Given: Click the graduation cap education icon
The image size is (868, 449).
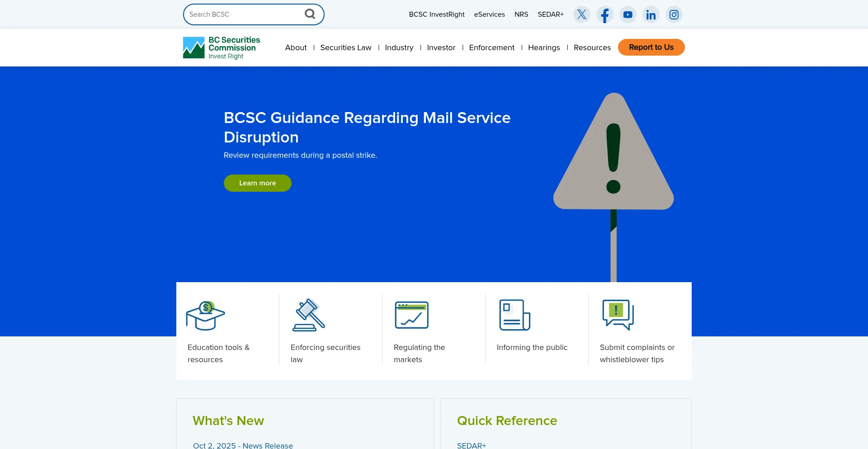Looking at the screenshot, I should click(x=205, y=315).
